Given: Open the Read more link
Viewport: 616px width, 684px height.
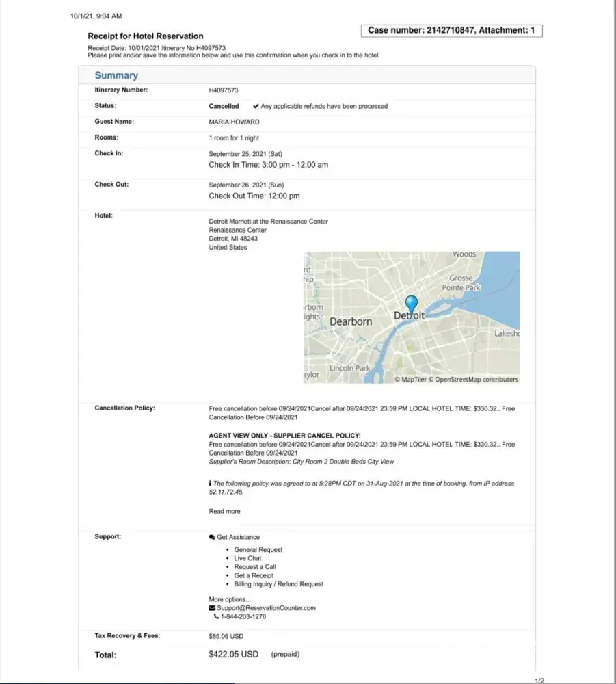Looking at the screenshot, I should (x=224, y=511).
